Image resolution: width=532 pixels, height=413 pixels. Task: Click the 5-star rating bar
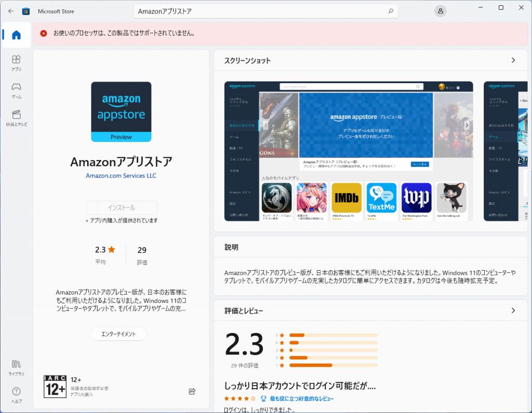coord(333,335)
